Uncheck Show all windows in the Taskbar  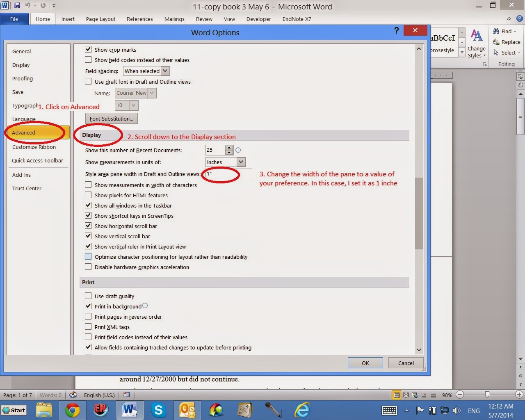click(88, 205)
